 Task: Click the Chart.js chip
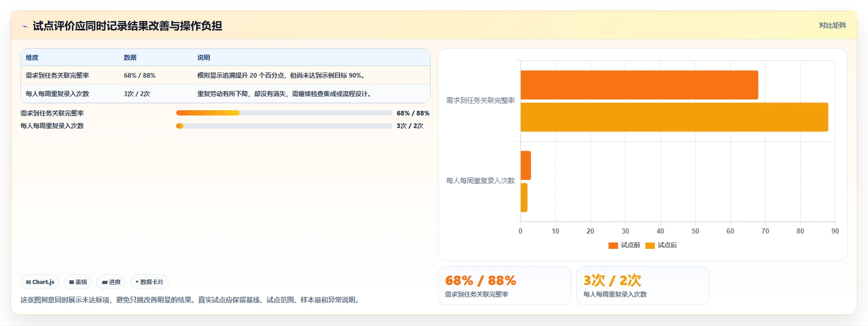(40, 282)
